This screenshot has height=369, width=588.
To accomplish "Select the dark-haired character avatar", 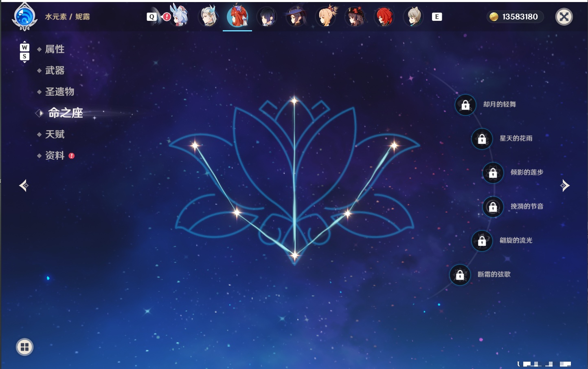I will [267, 17].
